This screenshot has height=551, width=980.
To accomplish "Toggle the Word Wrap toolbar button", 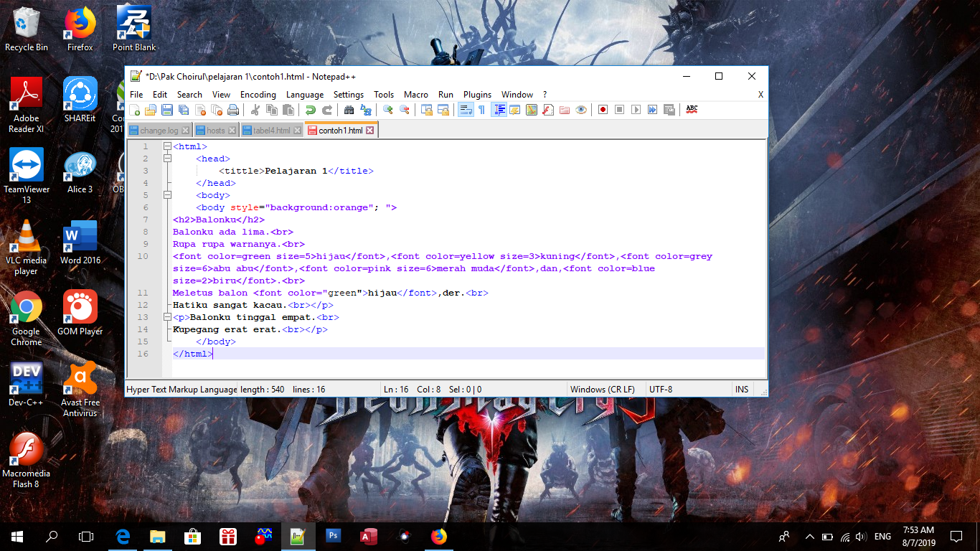I will [465, 110].
